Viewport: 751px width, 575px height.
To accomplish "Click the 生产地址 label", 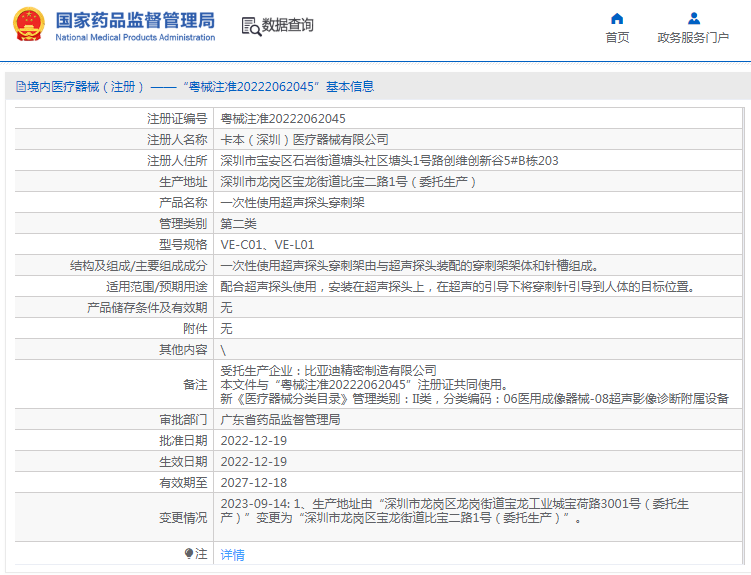I will point(183,182).
